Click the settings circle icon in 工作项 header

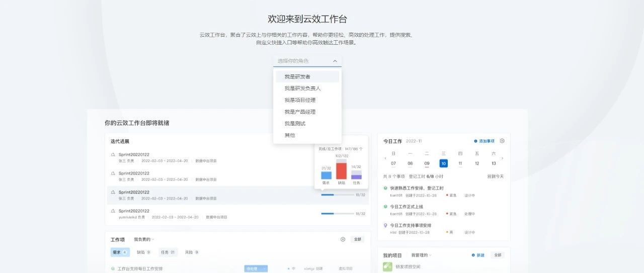(x=343, y=239)
